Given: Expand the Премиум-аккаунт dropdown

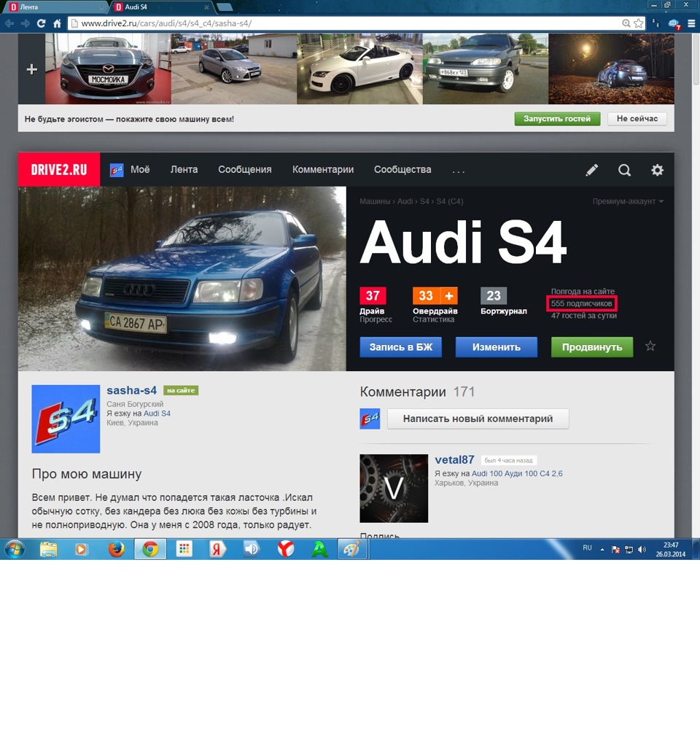Looking at the screenshot, I should tap(628, 201).
